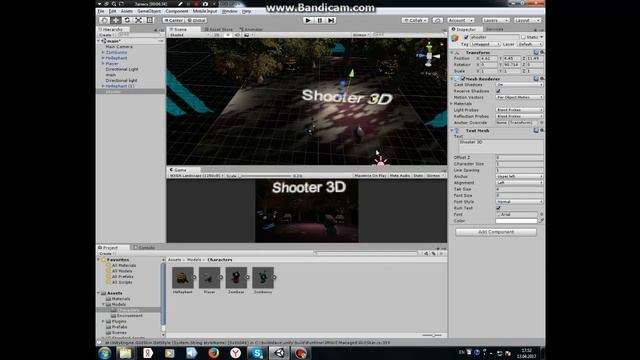Open the File menu

pyautogui.click(x=101, y=11)
